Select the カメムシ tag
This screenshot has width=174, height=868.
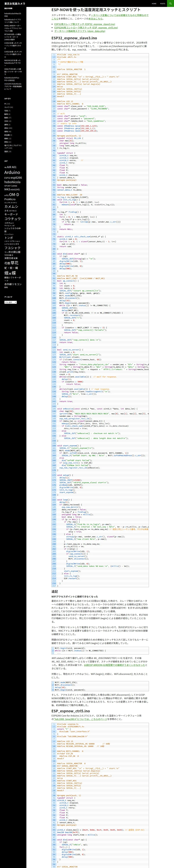click(x=11, y=207)
